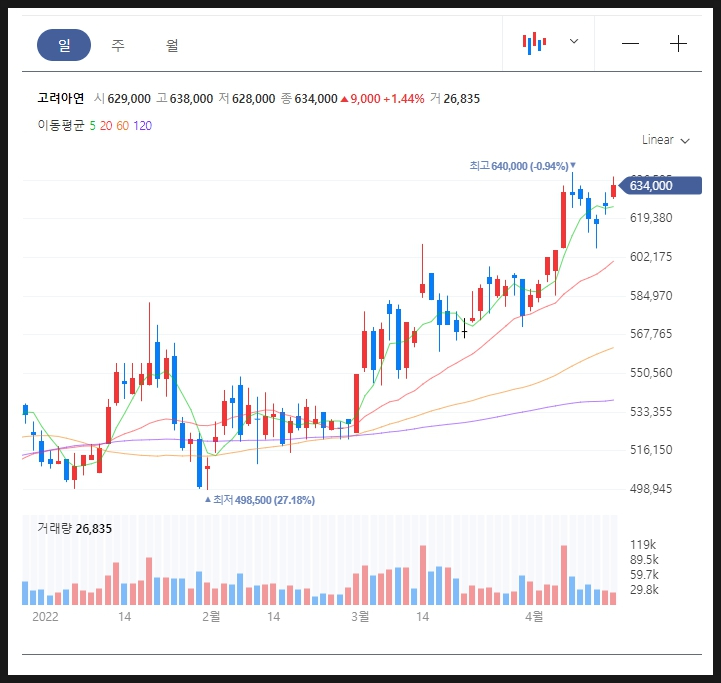The height and width of the screenshot is (683, 721).
Task: Toggle the 60-day moving average
Action: click(x=122, y=126)
